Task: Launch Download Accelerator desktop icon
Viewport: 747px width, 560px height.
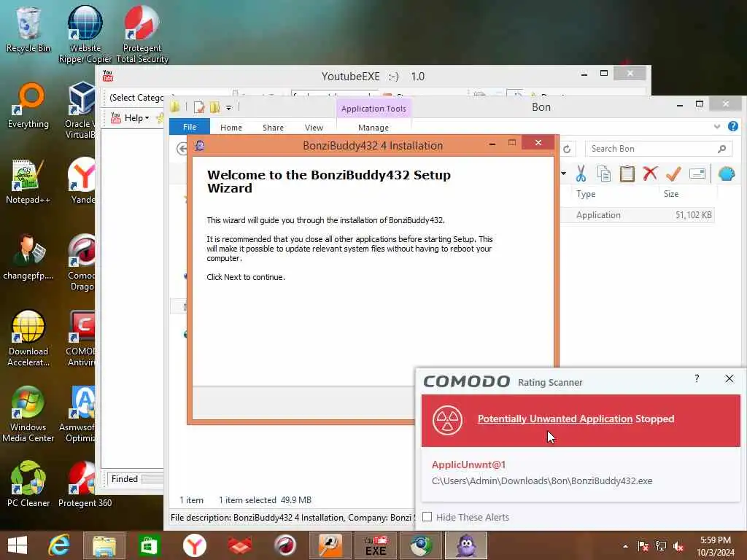Action: coord(28,338)
